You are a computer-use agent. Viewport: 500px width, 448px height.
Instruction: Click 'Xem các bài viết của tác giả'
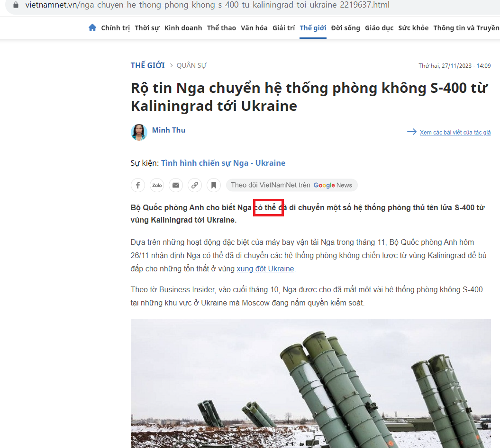[x=455, y=132]
